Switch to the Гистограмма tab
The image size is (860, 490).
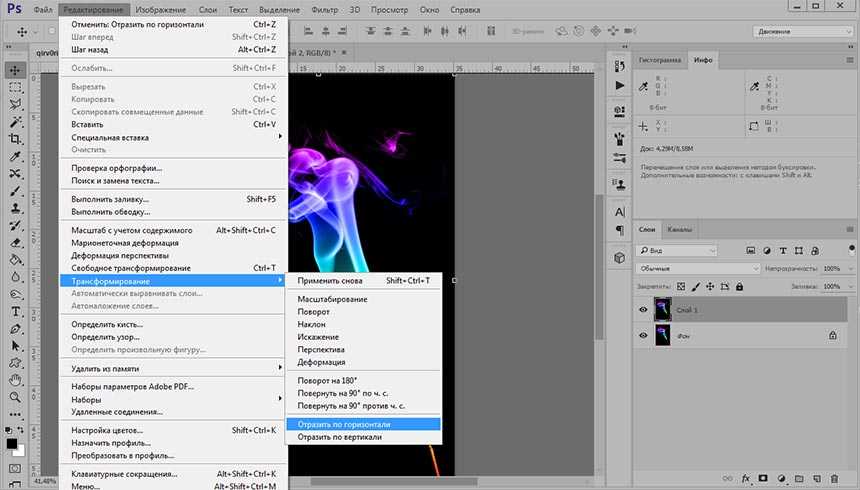tap(661, 61)
